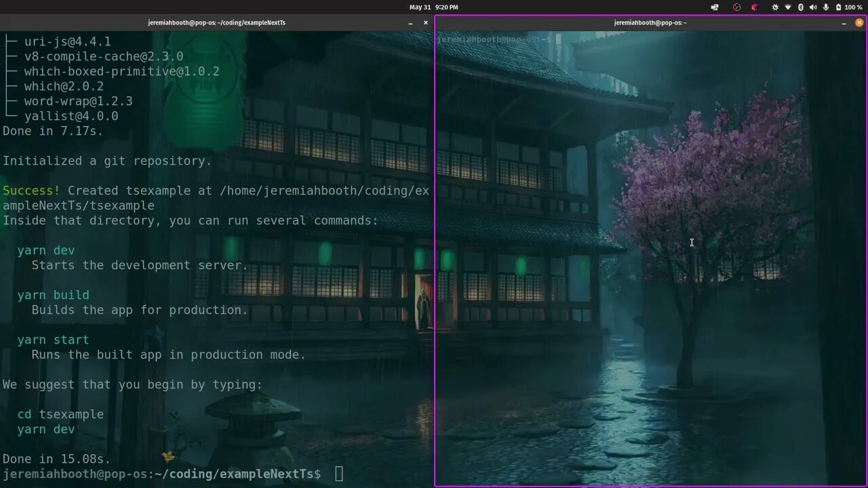This screenshot has height=488, width=868.
Task: Open the Wi-Fi network indicator
Action: coord(788,7)
